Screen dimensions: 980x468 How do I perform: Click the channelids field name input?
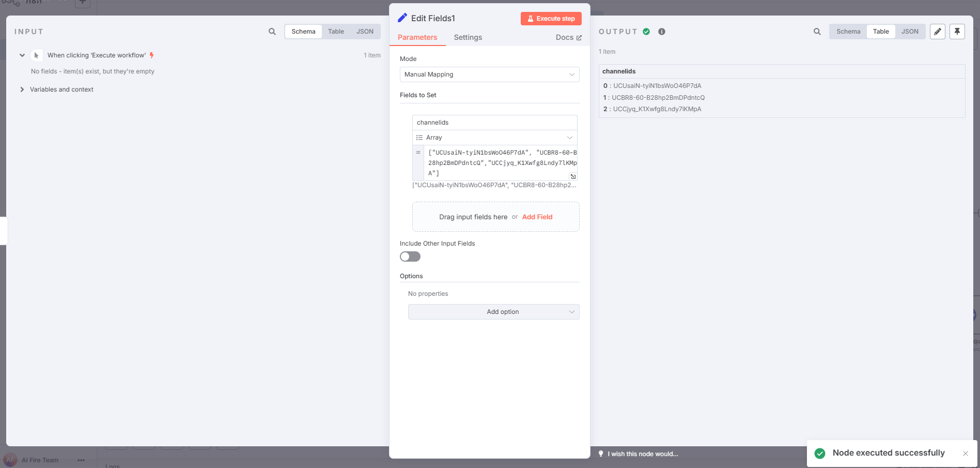pyautogui.click(x=494, y=123)
